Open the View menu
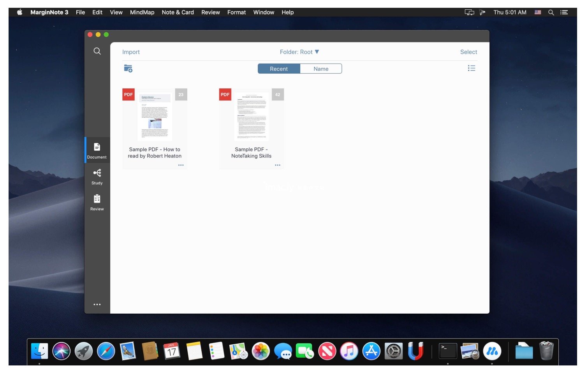This screenshot has width=588, height=374. tap(116, 12)
